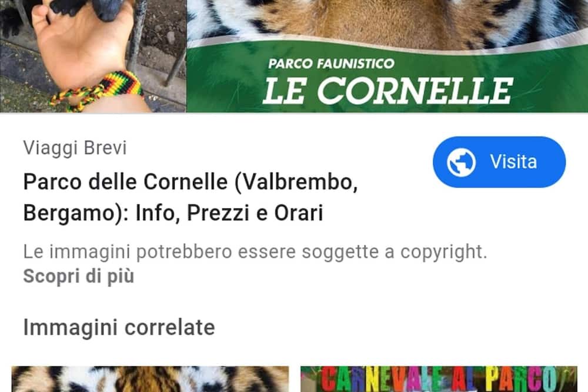The image size is (588, 392).
Task: Click the globe icon inside Visita button
Action: [x=461, y=162]
